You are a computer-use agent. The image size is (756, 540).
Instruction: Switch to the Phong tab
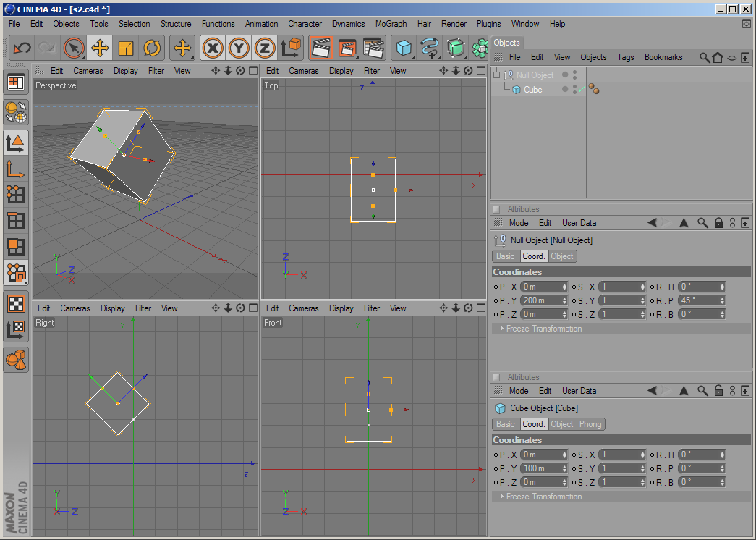590,424
